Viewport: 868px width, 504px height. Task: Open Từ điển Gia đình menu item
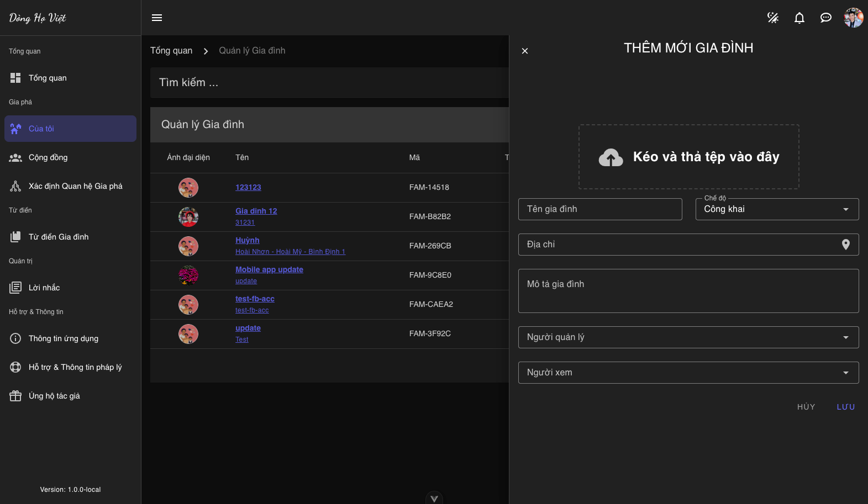59,237
